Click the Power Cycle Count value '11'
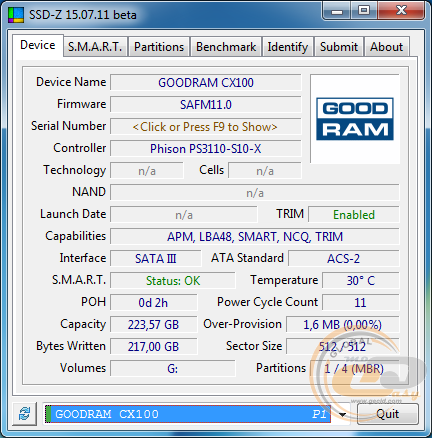 [361, 303]
